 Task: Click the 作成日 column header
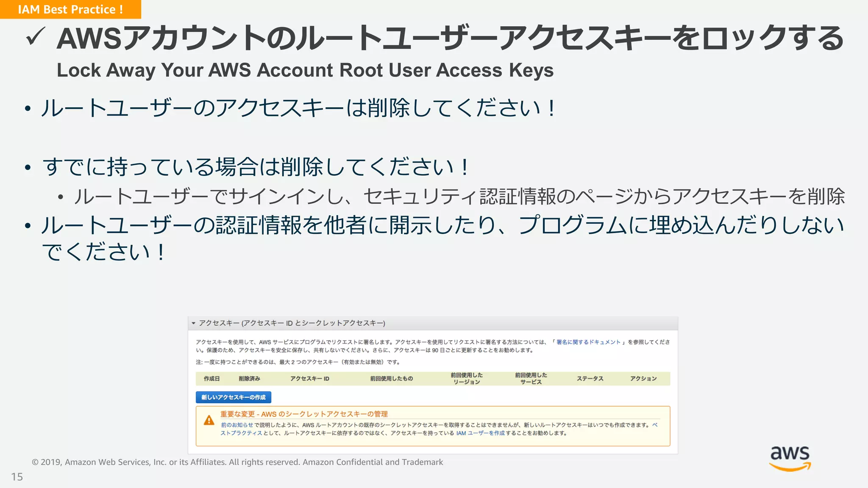pos(211,379)
